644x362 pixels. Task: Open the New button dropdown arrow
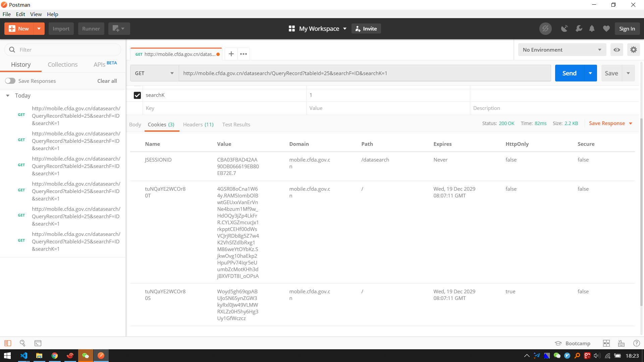(x=39, y=29)
